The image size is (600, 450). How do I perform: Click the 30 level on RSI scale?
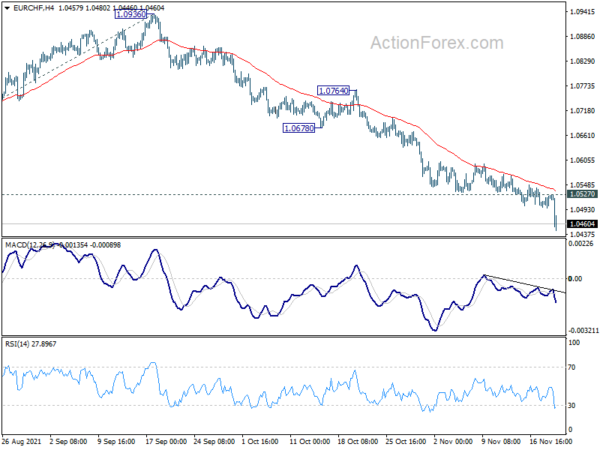pos(572,405)
